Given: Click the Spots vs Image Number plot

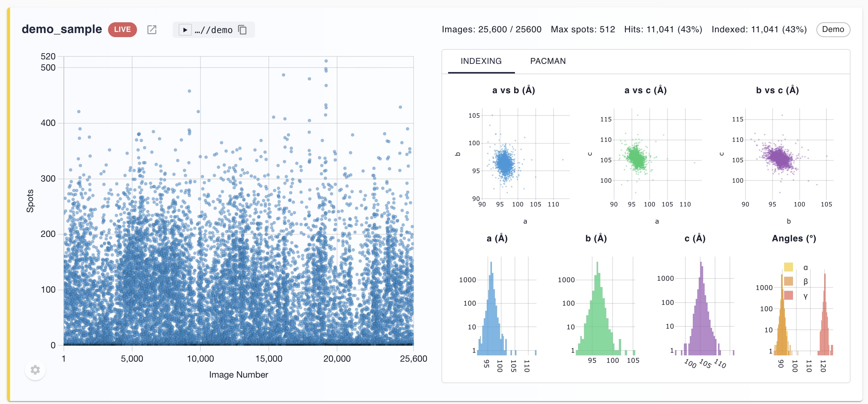Looking at the screenshot, I should click(x=239, y=201).
